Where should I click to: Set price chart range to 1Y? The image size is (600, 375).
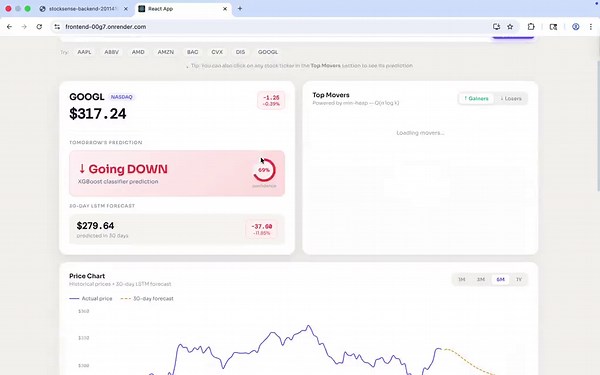click(x=519, y=279)
